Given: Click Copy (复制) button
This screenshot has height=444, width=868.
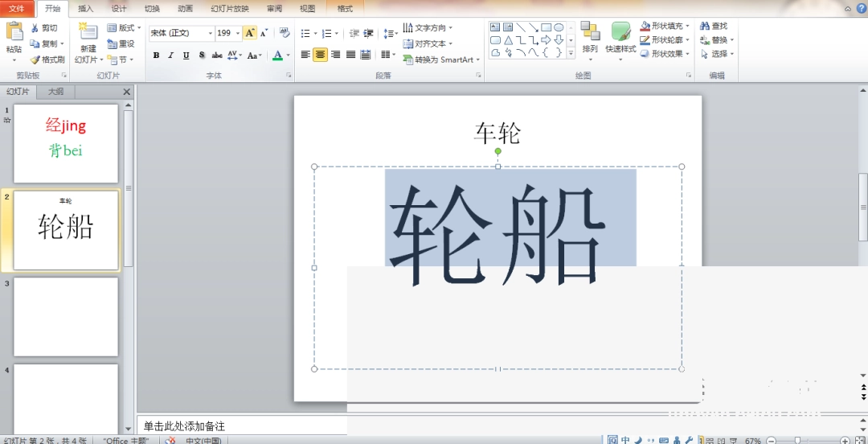Looking at the screenshot, I should pos(47,43).
